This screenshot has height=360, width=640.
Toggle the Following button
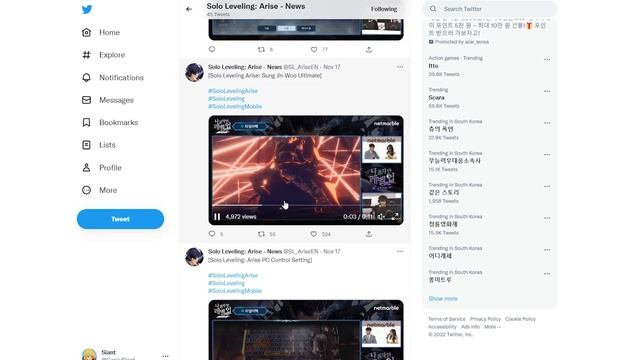click(x=384, y=9)
